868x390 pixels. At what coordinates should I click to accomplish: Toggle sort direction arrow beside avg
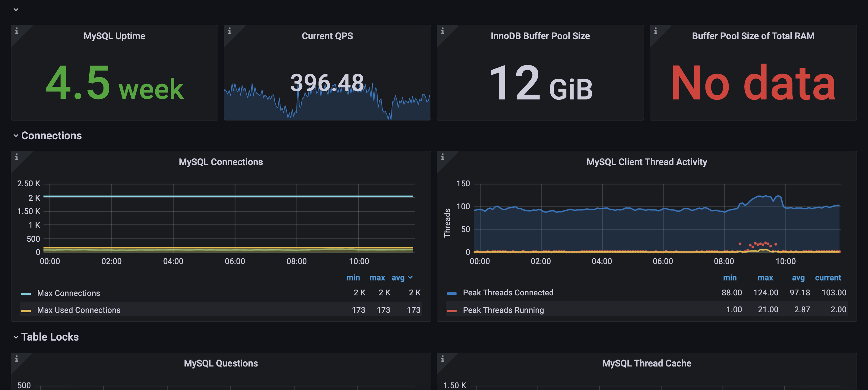[410, 278]
